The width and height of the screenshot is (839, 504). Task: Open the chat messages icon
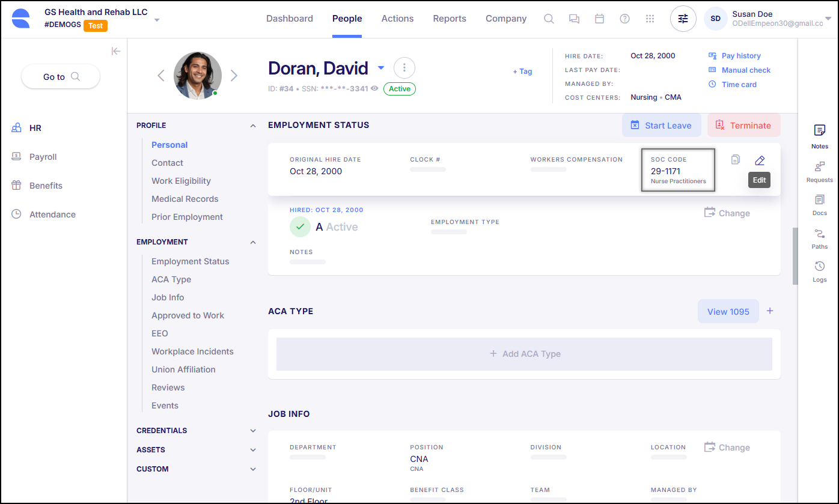574,19
